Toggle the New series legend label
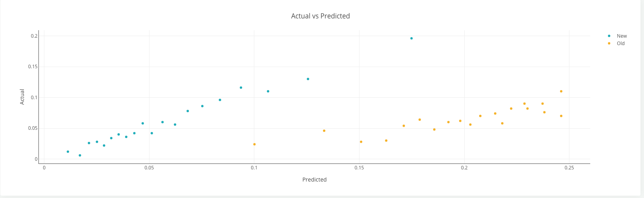 tap(622, 36)
